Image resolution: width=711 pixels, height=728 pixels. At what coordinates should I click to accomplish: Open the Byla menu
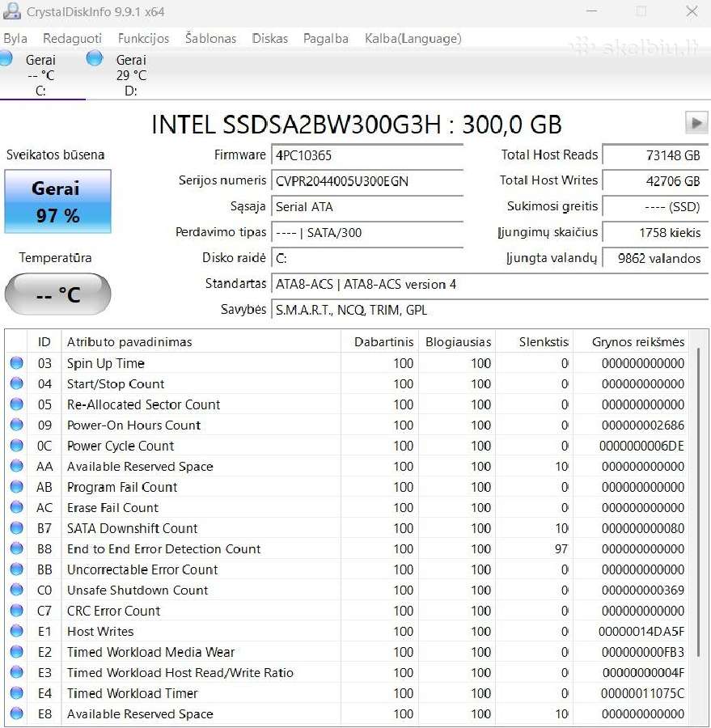15,39
